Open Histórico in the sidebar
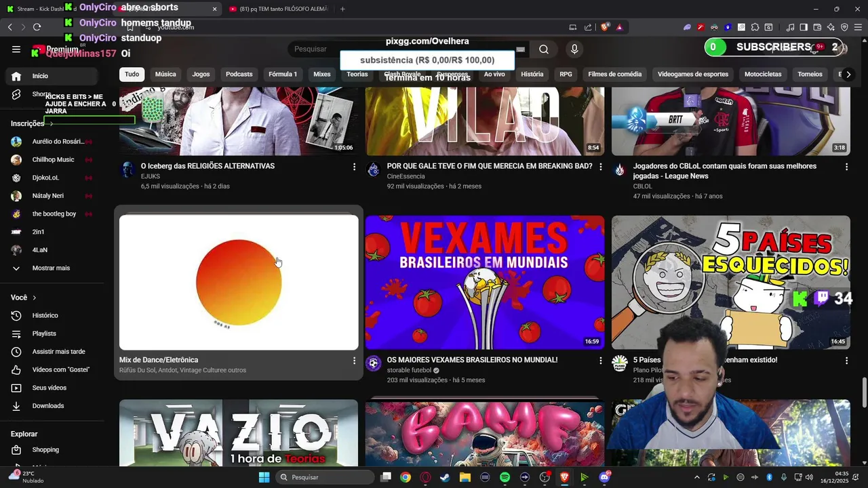868x488 pixels. pos(52,315)
